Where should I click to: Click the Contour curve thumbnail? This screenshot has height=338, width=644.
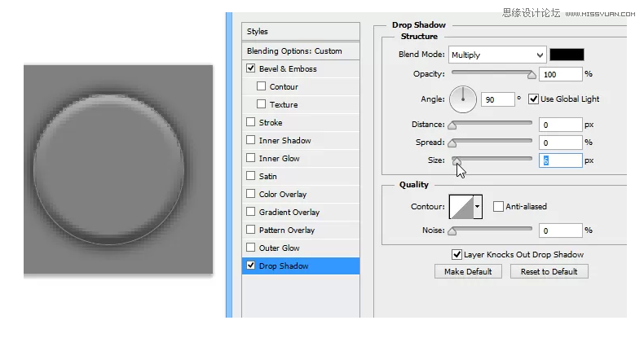(x=461, y=207)
